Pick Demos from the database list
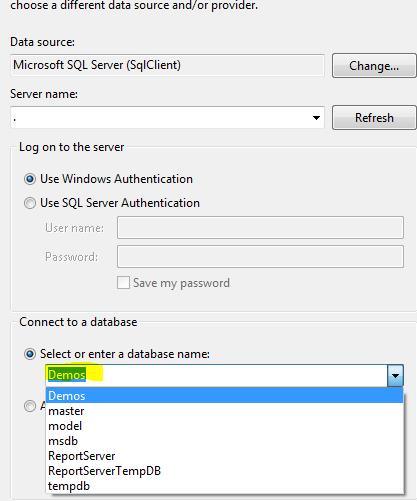This screenshot has width=417, height=501. [x=224, y=396]
